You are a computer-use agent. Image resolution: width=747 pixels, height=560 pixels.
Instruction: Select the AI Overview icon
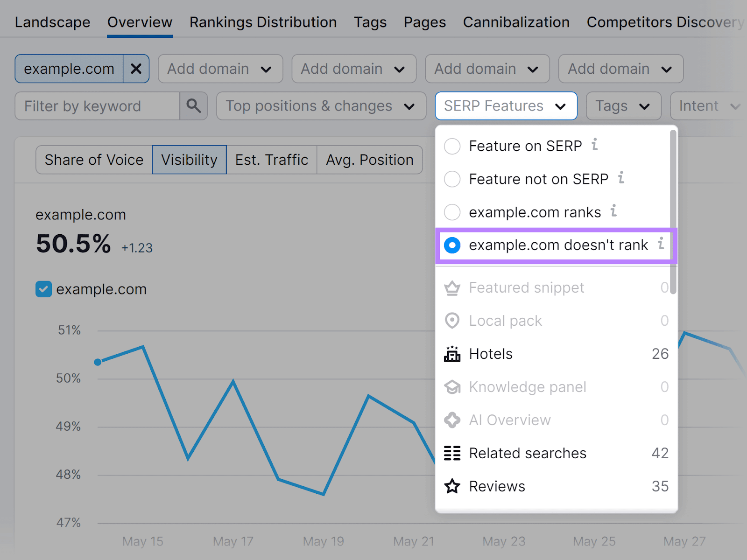451,420
